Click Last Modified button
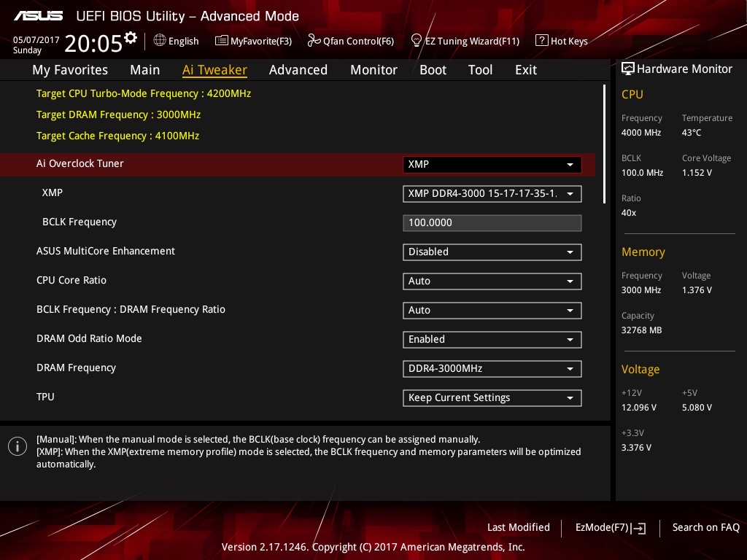Viewport: 747px width, 560px height. 519,528
